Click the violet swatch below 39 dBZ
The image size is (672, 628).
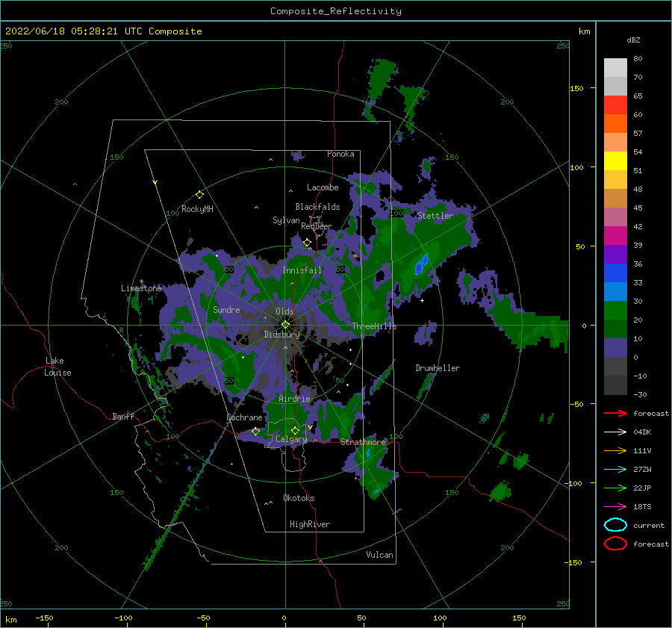tap(615, 255)
